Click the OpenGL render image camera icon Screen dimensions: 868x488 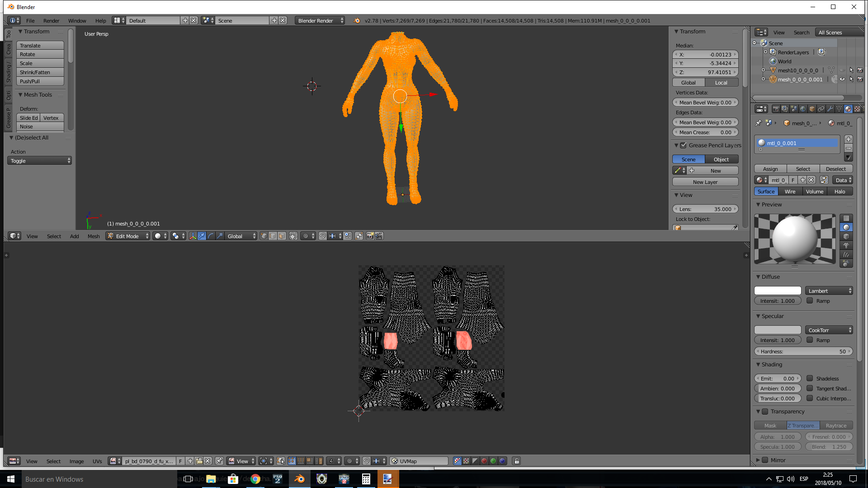tap(370, 236)
